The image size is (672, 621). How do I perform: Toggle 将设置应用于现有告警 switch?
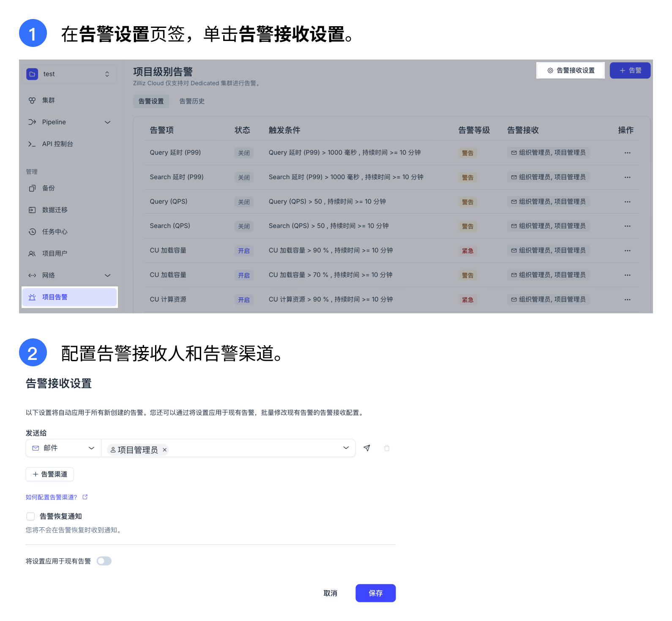pos(104,561)
